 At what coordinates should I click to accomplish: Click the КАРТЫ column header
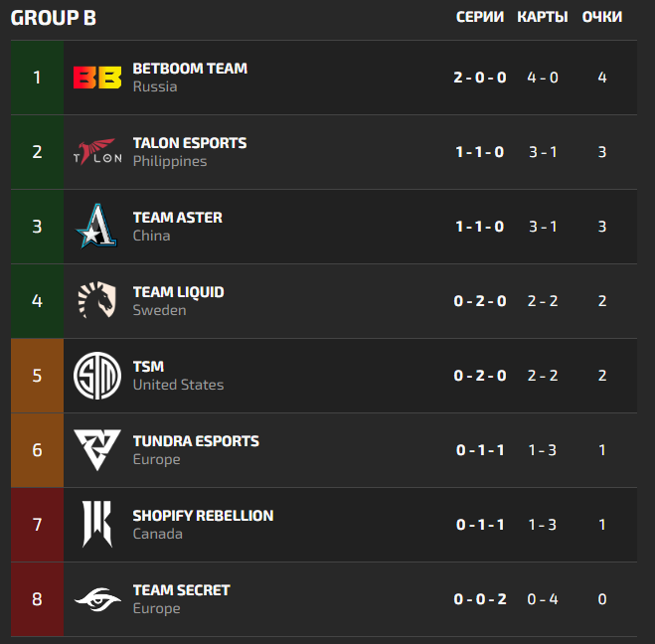click(x=543, y=17)
